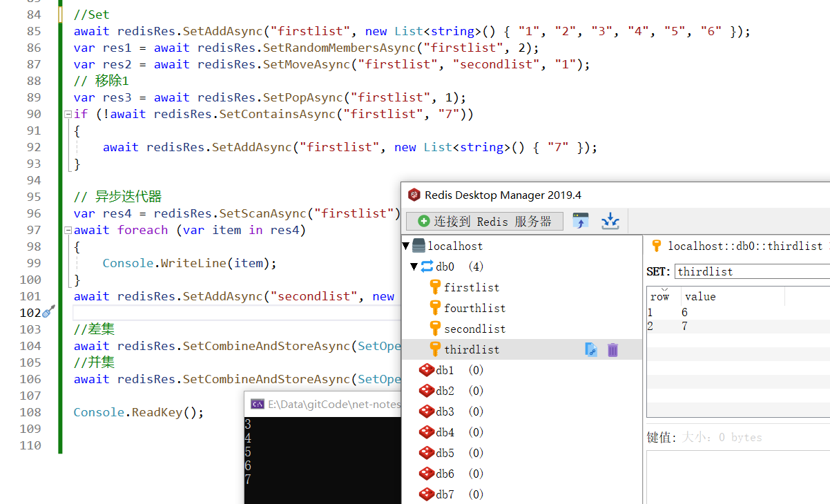Viewport: 830px width, 504px height.
Task: Click the localhost server stack icon
Action: tap(418, 246)
